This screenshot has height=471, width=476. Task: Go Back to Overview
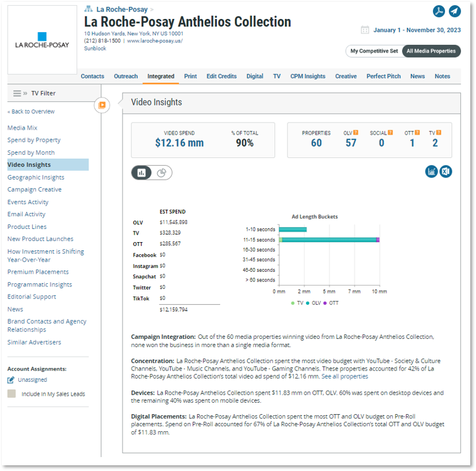point(31,111)
